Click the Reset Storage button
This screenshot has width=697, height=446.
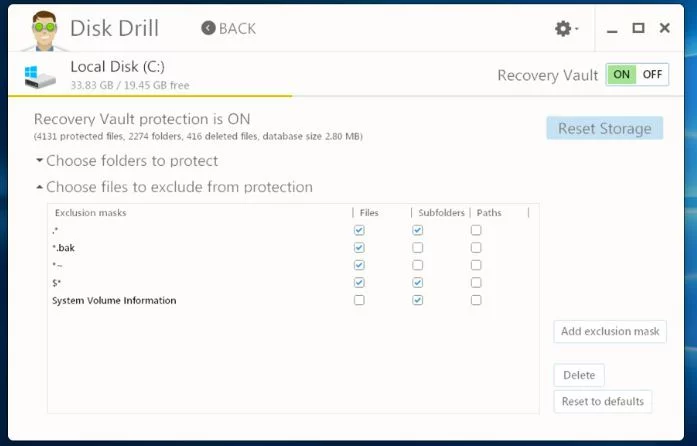(605, 128)
